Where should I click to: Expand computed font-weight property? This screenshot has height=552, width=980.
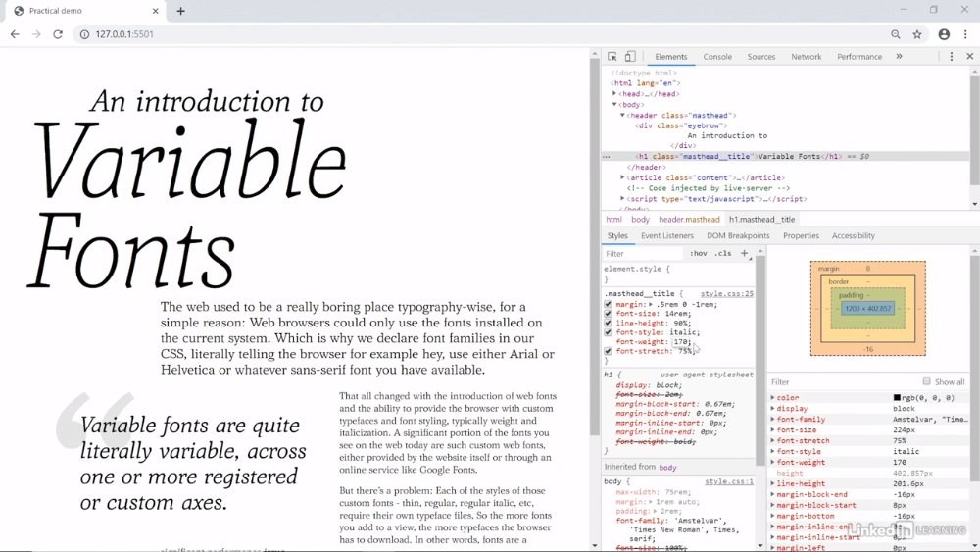[x=773, y=463]
